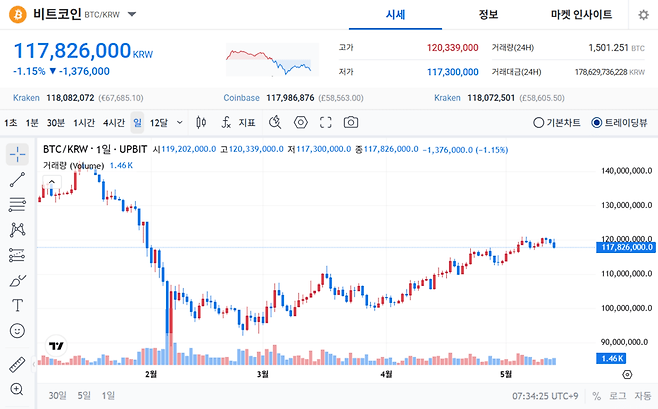The image size is (658, 409).
Task: Click the first Kraken price 118,082,072
Action: coord(70,98)
